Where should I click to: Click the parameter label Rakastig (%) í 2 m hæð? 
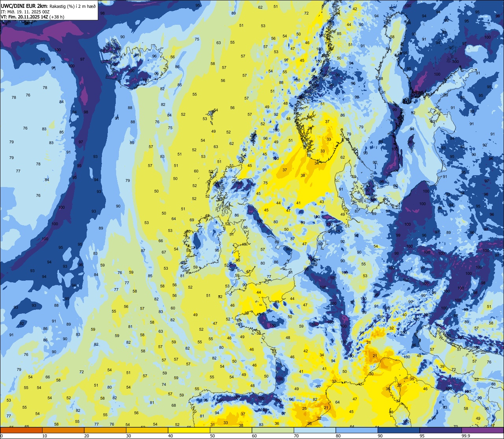tap(72, 6)
